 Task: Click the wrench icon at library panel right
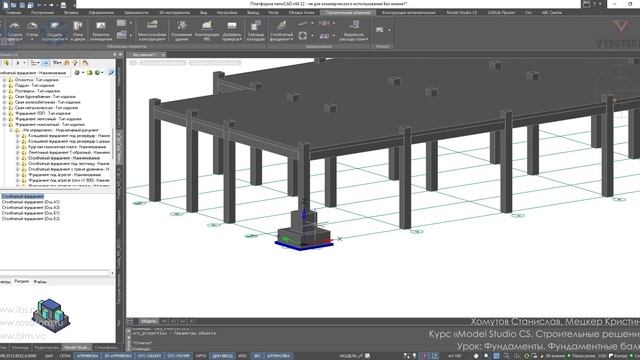(x=111, y=73)
